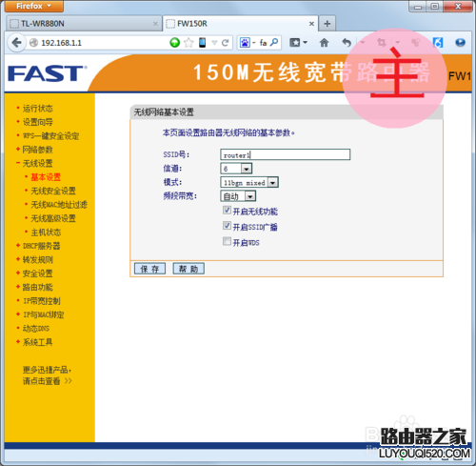The width and height of the screenshot is (476, 466).
Task: Open new tab with plus button
Action: click(x=327, y=24)
